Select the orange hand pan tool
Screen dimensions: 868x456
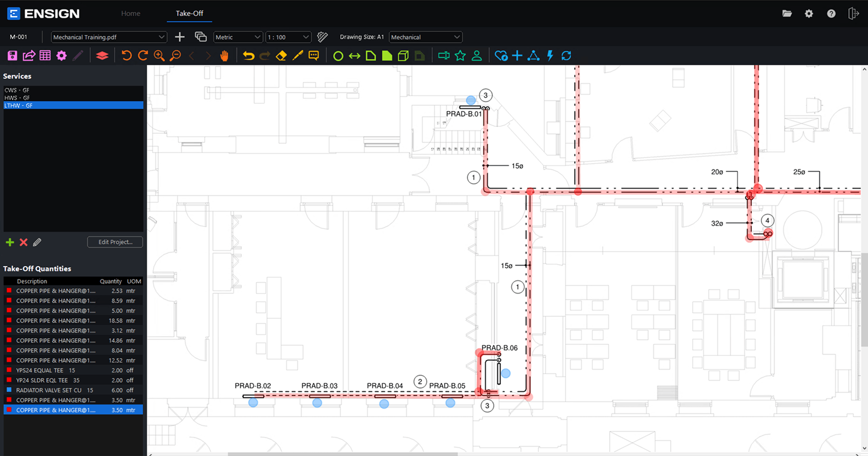(x=224, y=56)
